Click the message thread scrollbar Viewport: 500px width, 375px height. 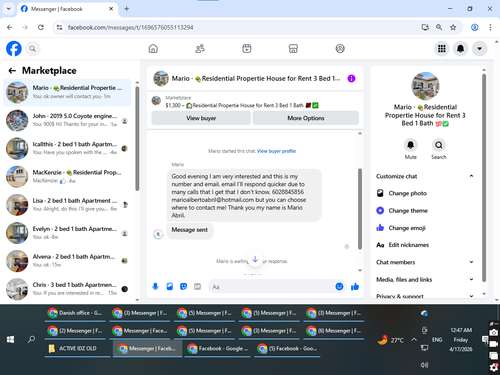(360, 209)
